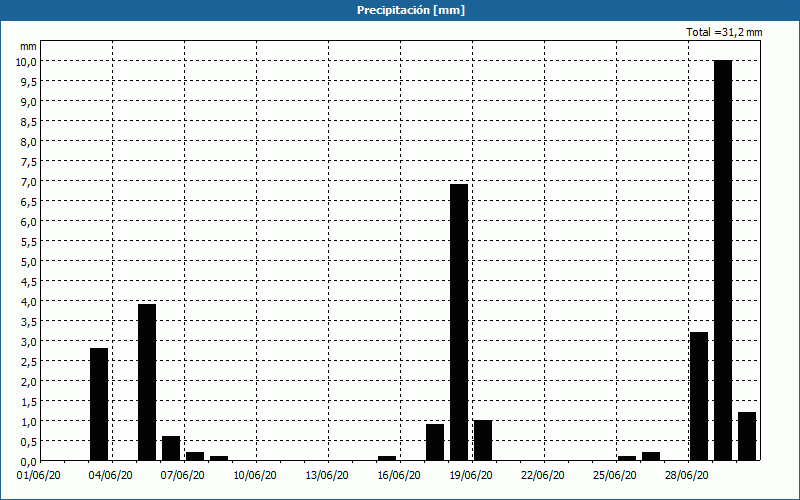Image resolution: width=800 pixels, height=500 pixels.
Task: Click the 10,0 y-axis label
Action: tap(27, 61)
